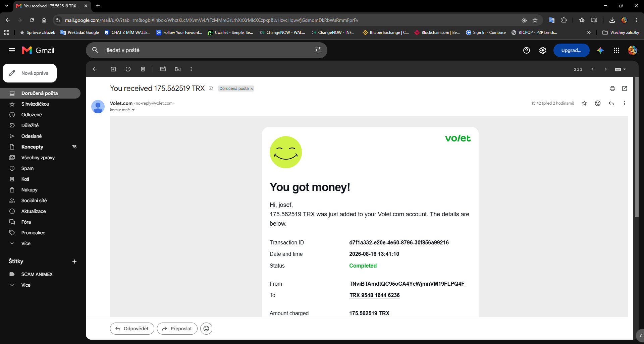The width and height of the screenshot is (644, 344).
Task: Go to newer email arrow
Action: pyautogui.click(x=593, y=69)
